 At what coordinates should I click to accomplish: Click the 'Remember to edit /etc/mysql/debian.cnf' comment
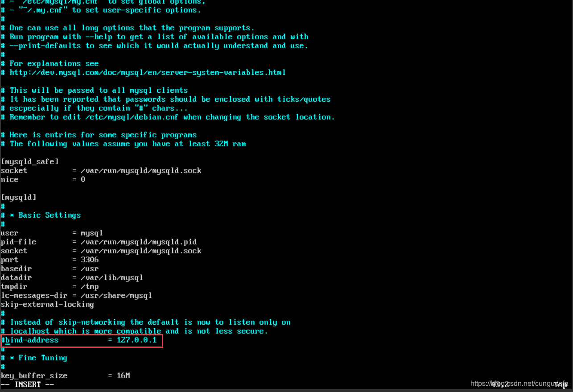[x=168, y=117]
